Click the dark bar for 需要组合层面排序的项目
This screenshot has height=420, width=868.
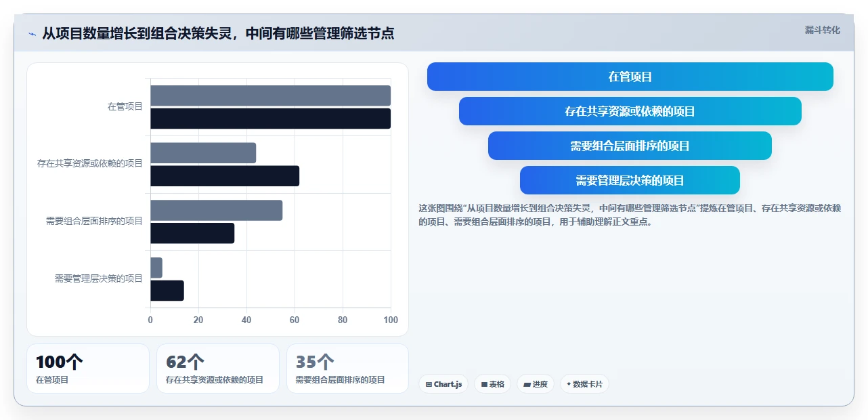[192, 233]
